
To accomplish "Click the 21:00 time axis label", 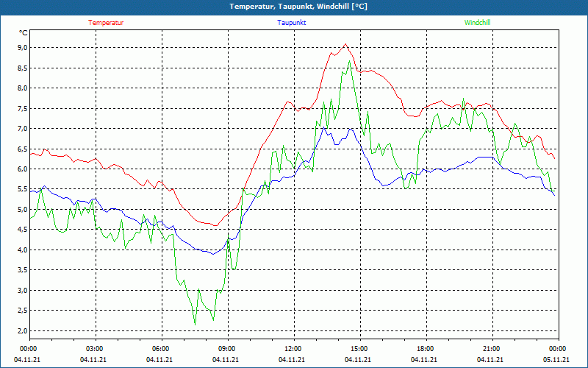I will click(x=490, y=348).
